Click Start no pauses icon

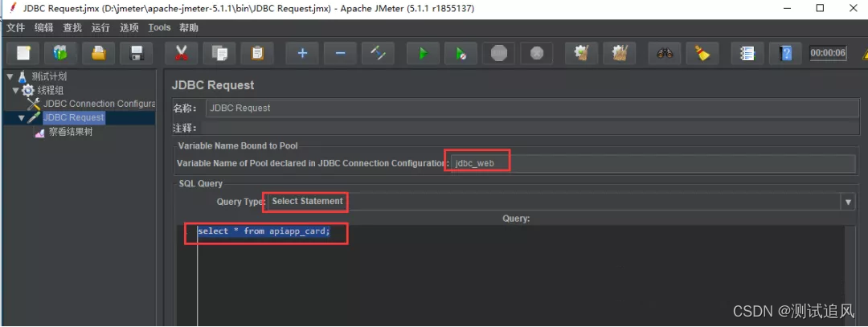point(461,53)
